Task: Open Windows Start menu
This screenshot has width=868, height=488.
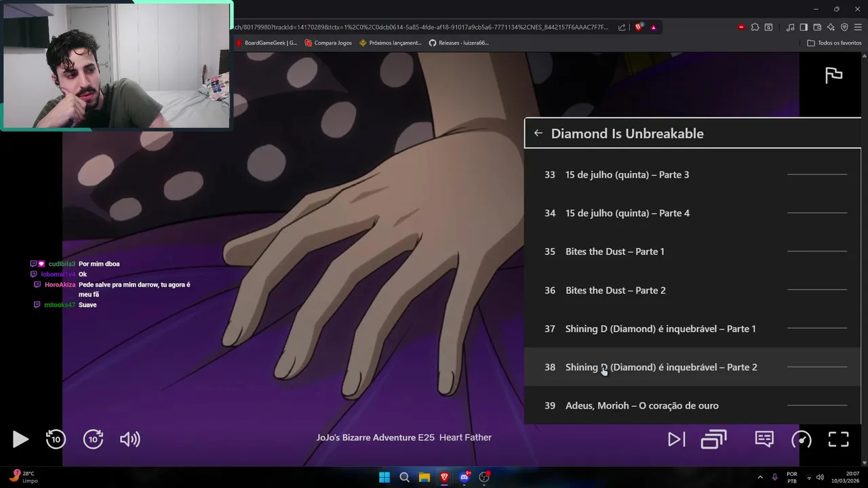Action: [384, 477]
